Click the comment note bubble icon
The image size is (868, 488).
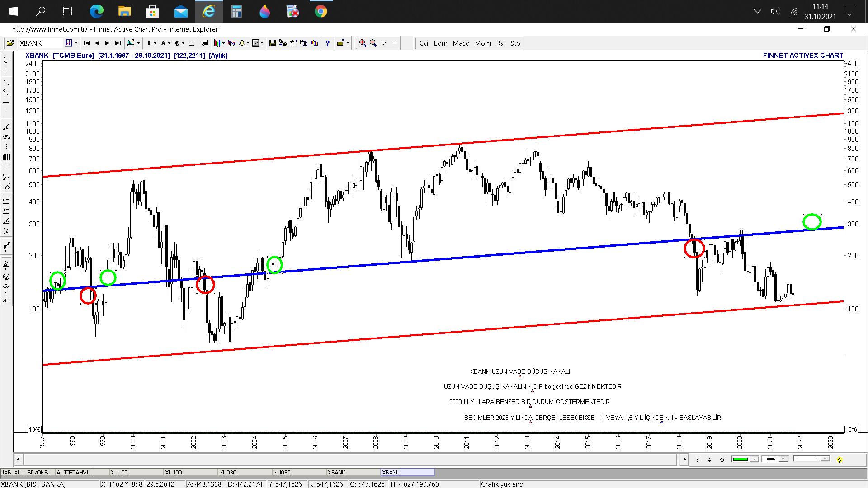[204, 43]
